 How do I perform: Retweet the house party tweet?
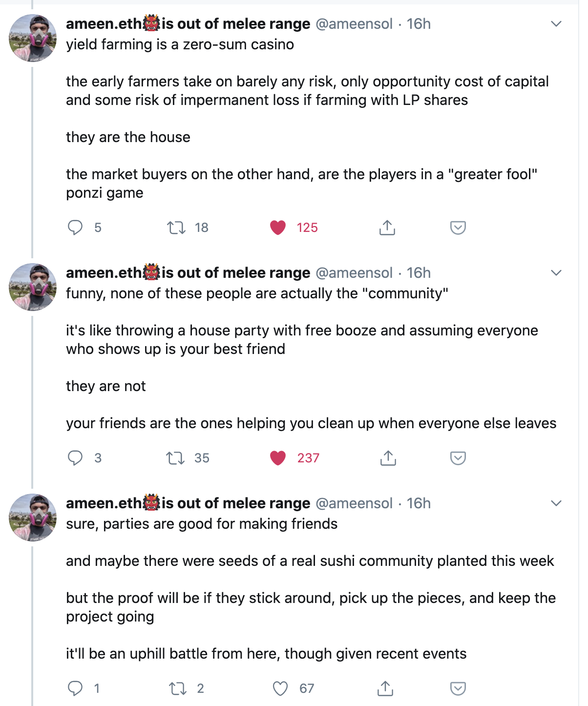pyautogui.click(x=175, y=458)
